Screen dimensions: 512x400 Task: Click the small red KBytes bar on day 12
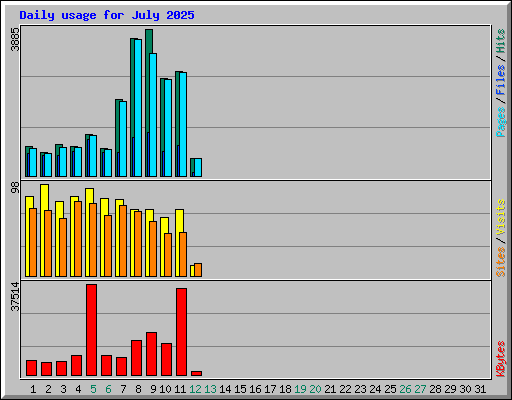[x=196, y=374]
